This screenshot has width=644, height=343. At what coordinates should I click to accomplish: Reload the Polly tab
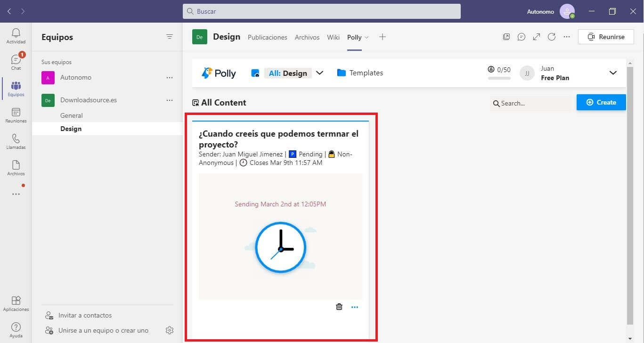coord(552,37)
